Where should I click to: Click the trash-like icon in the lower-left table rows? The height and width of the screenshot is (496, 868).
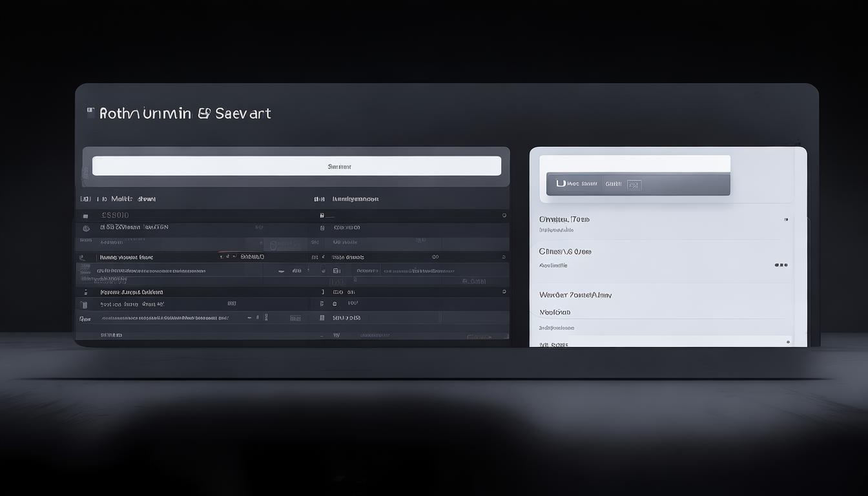pyautogui.click(x=83, y=304)
